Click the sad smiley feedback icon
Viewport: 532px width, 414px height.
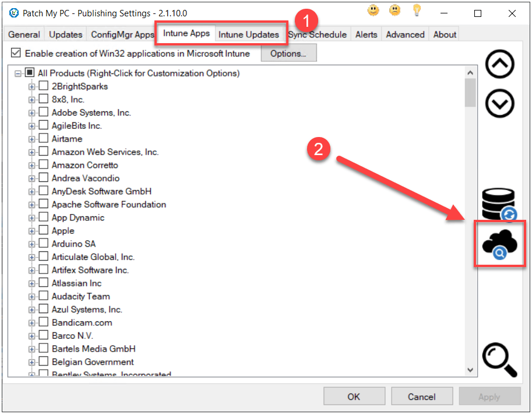tap(394, 10)
